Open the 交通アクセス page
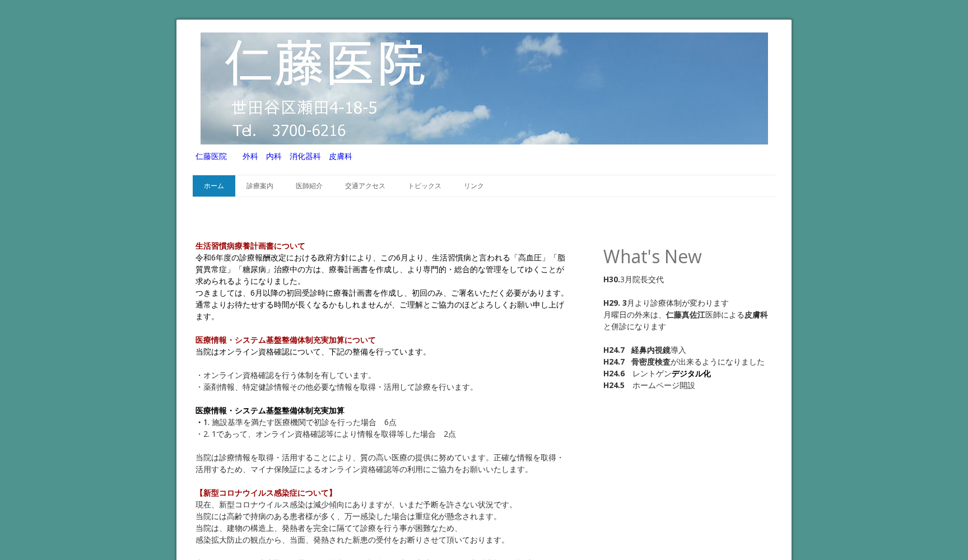968x560 pixels. [364, 186]
